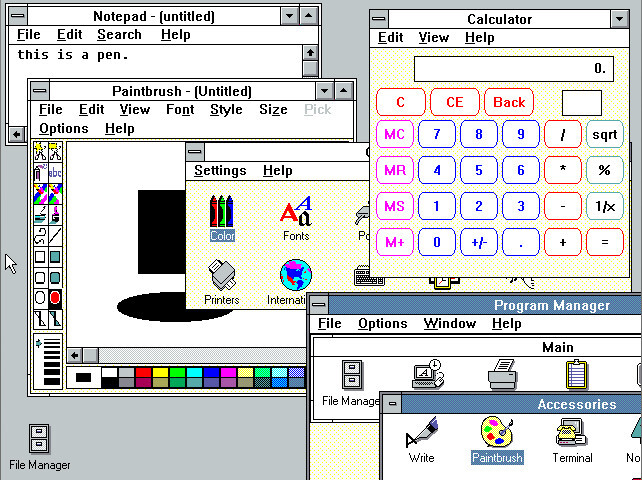Select the Clipboard icon in Main group

(576, 374)
